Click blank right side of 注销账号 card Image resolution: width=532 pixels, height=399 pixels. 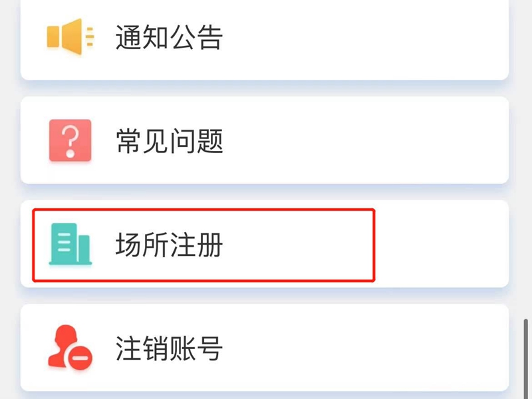point(399,348)
